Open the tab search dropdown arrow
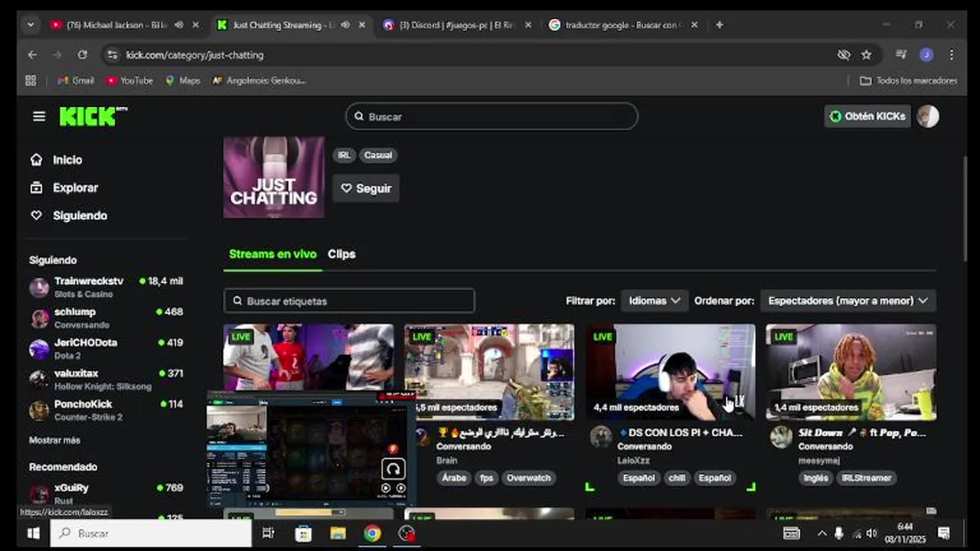This screenshot has height=551, width=980. [x=30, y=25]
